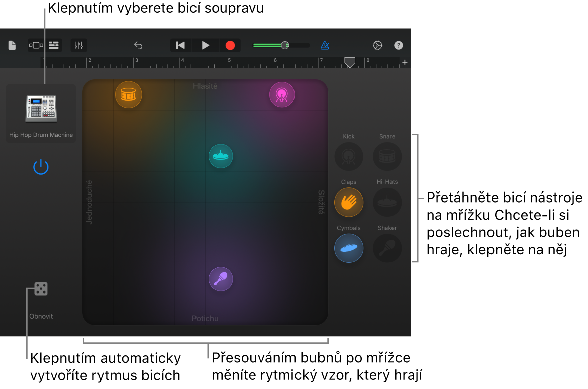Image resolution: width=588 pixels, height=389 pixels.
Task: Open the My Songs document browser
Action: pyautogui.click(x=12, y=45)
